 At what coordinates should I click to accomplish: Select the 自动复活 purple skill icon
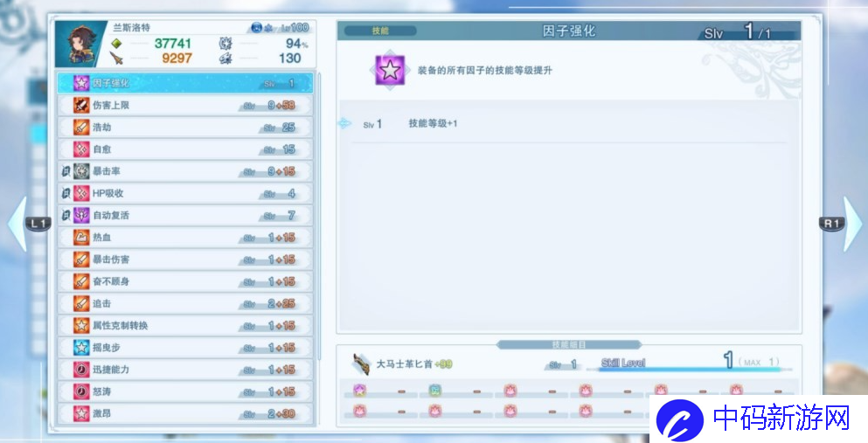click(x=81, y=215)
